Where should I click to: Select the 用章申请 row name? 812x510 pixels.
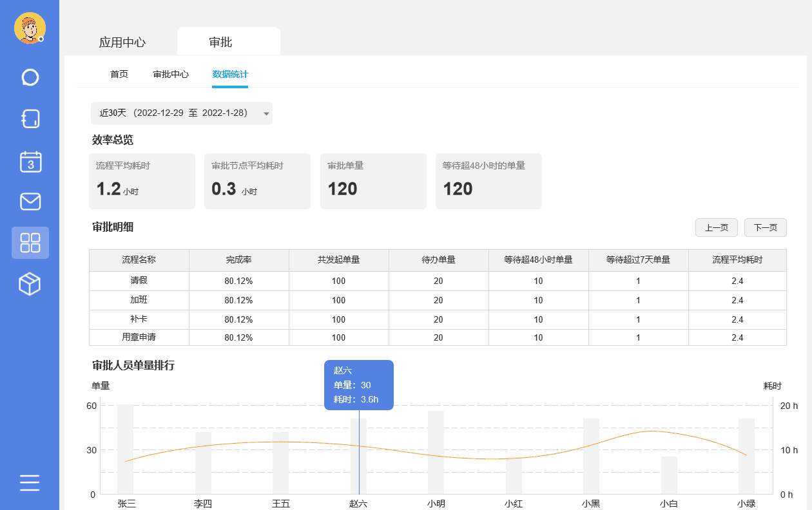139,337
